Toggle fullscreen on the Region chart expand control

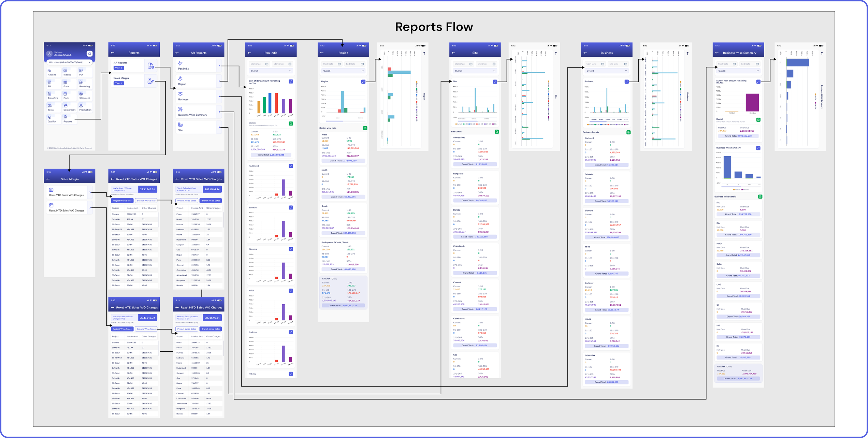[x=363, y=82]
